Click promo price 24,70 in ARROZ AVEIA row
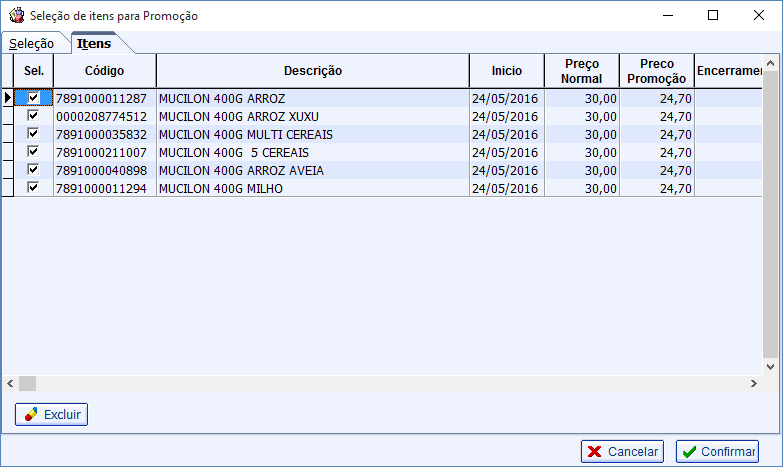The width and height of the screenshot is (783, 467). (657, 170)
